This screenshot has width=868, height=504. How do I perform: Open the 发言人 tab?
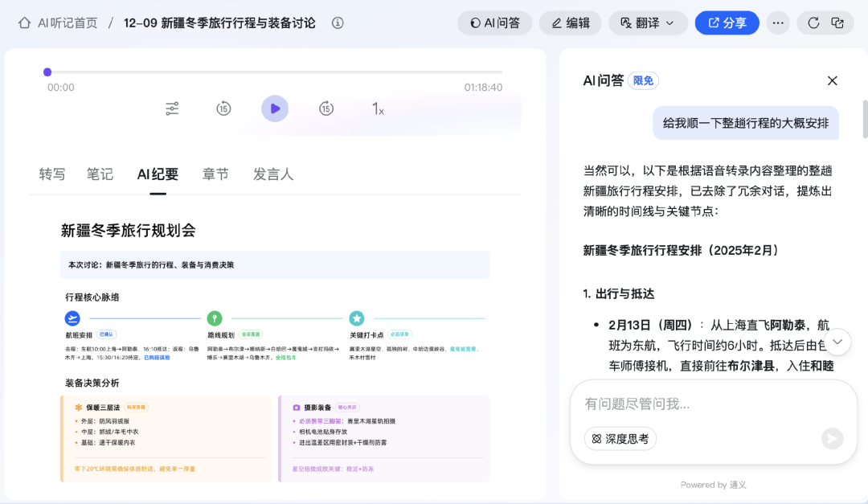pyautogui.click(x=273, y=174)
